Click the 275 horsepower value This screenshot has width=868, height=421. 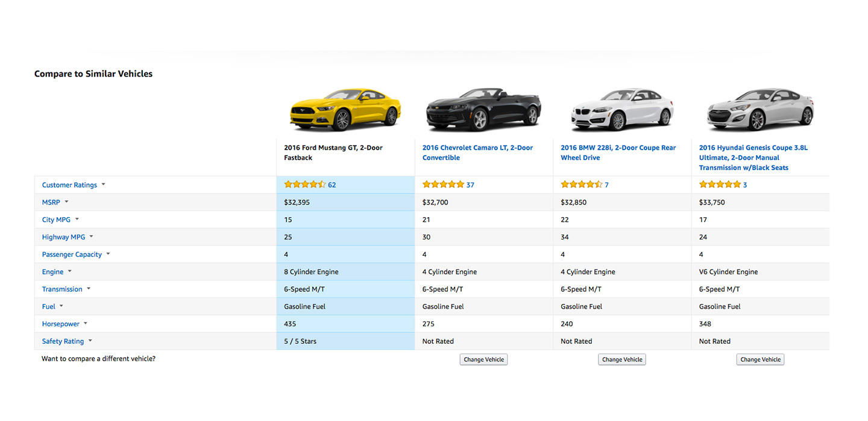[429, 324]
